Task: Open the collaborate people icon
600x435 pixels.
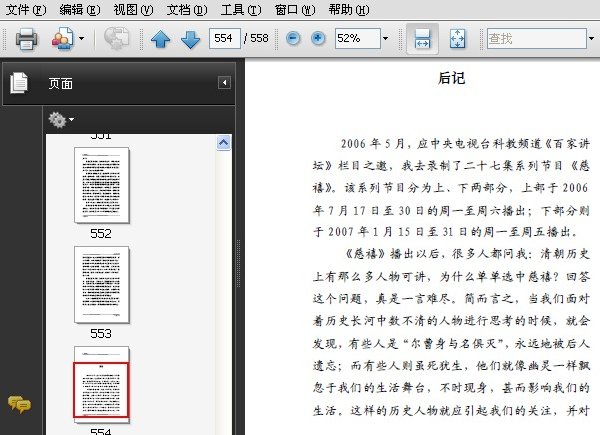Action: pos(62,38)
